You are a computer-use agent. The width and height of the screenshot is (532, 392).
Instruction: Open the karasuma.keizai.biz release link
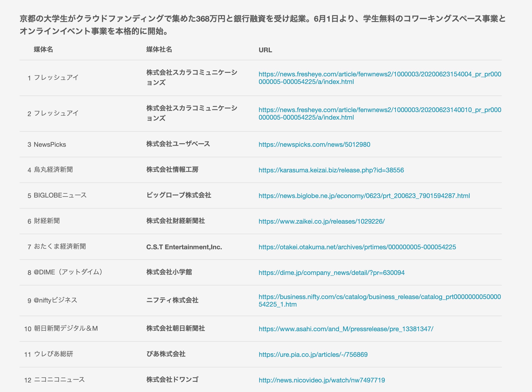point(331,170)
